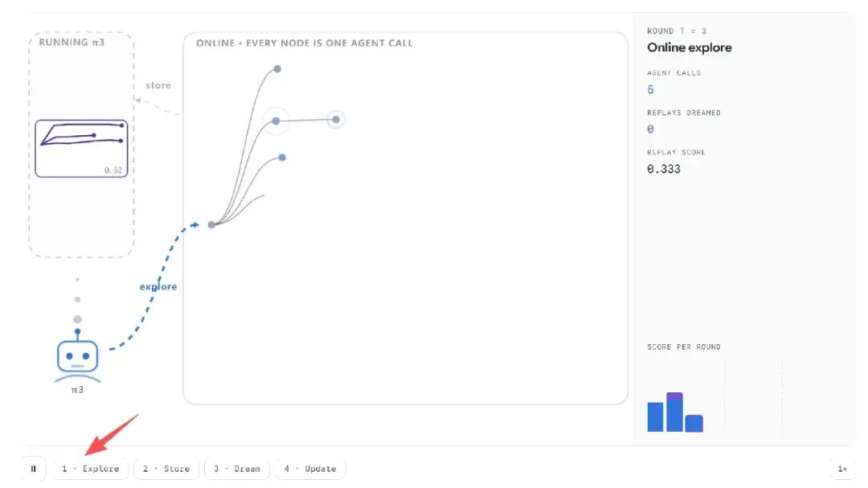This screenshot has width=868, height=488.
Task: Select the lower blue branch node
Action: click(x=282, y=158)
